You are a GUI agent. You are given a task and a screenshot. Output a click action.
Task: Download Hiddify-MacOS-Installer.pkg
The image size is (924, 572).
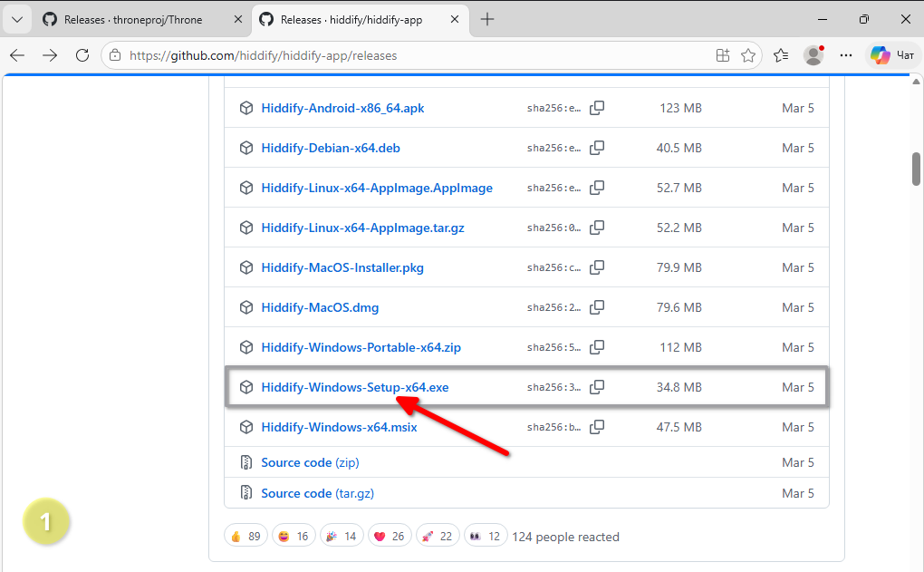click(342, 267)
